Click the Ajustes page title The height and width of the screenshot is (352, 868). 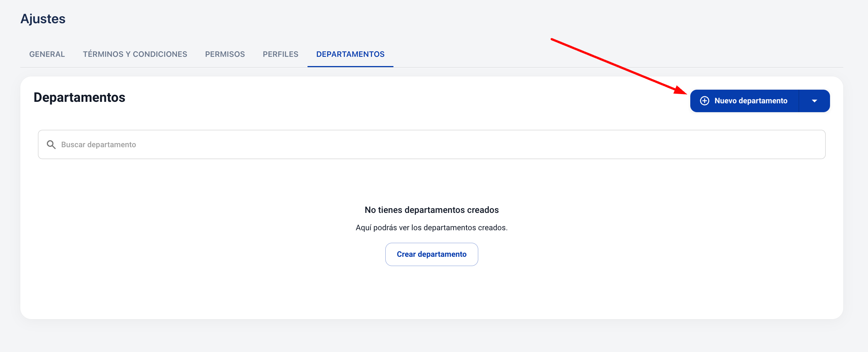click(x=43, y=19)
